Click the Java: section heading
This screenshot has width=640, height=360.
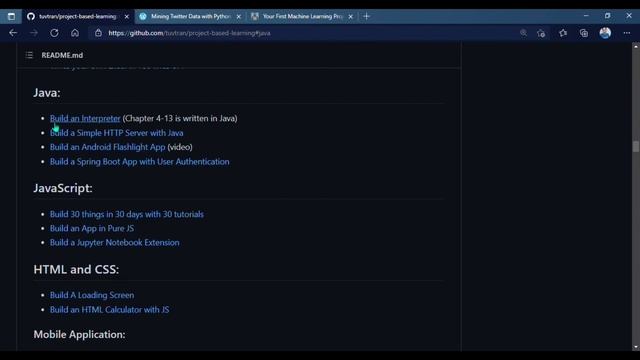point(47,93)
